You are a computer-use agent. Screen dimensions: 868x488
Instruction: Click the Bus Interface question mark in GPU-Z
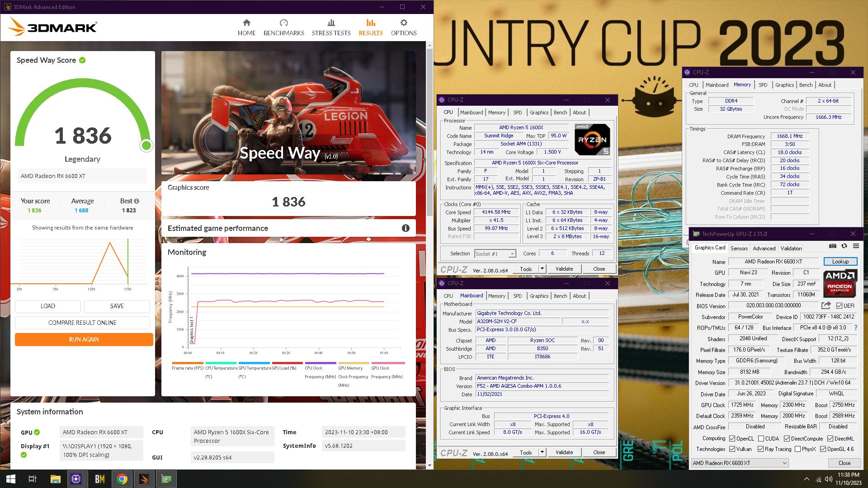click(x=855, y=328)
